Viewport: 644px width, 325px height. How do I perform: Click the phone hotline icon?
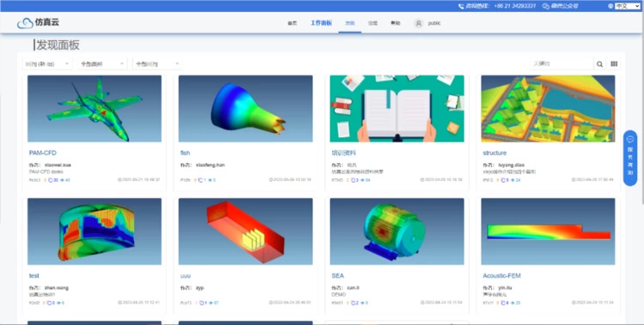pos(461,6)
